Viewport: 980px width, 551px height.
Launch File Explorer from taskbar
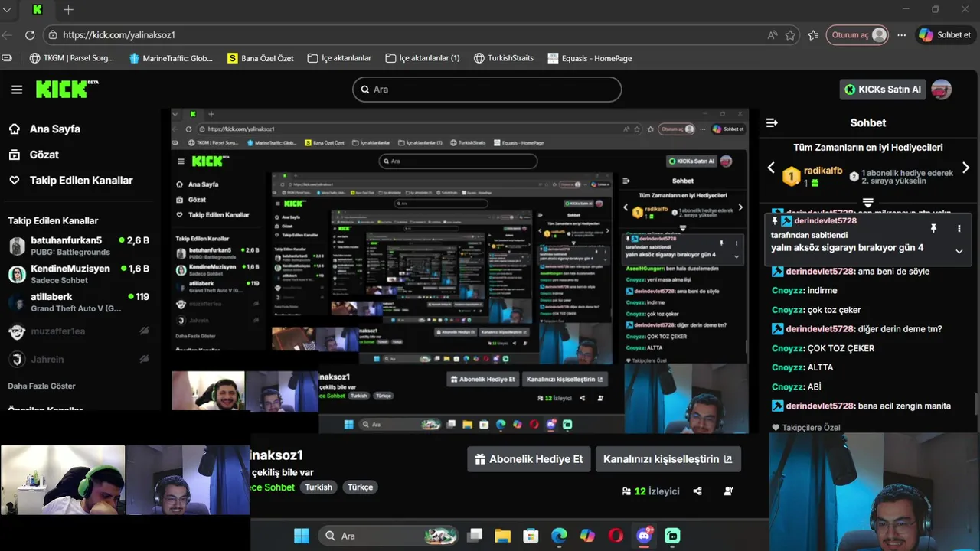tap(502, 536)
